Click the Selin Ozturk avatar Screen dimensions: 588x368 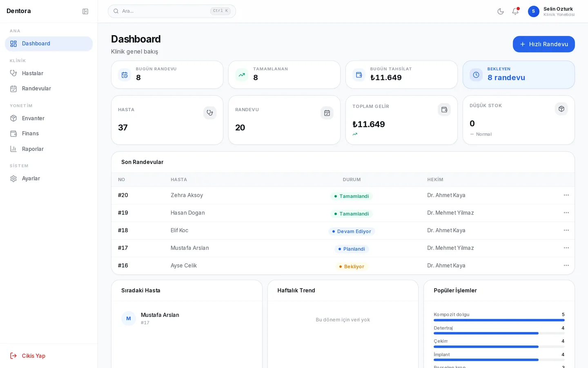pos(533,11)
